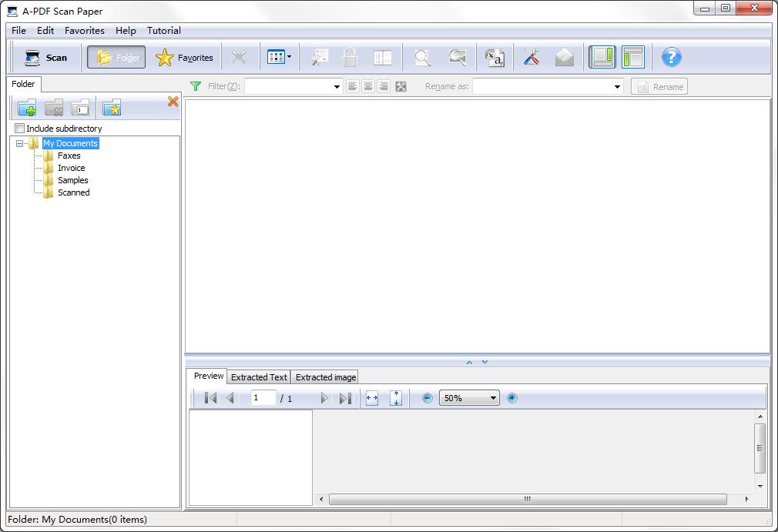Screen dimensions: 778x532
Task: Click the blue Help question mark icon
Action: click(x=671, y=57)
